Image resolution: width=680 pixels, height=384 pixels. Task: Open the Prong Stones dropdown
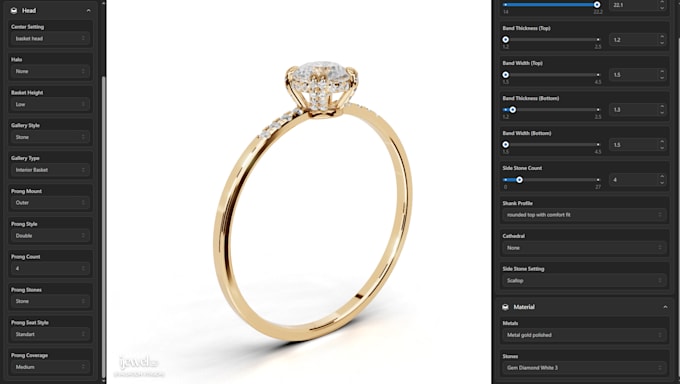click(50, 301)
